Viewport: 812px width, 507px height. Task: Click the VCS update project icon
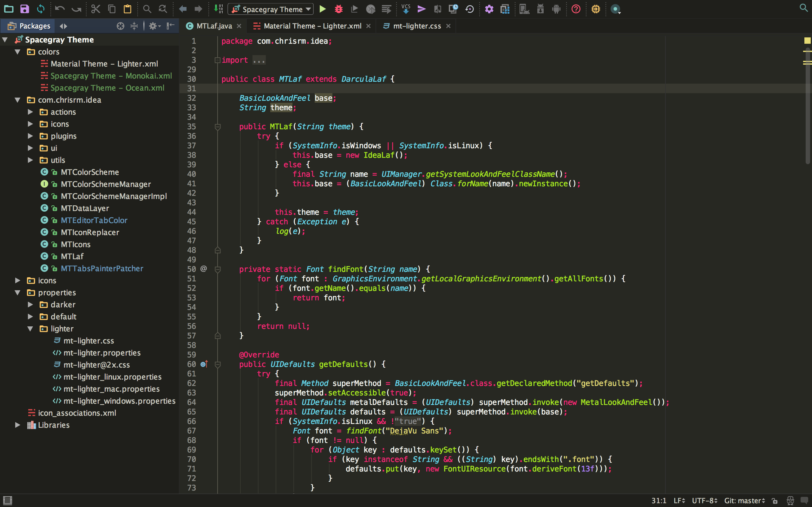click(x=406, y=9)
